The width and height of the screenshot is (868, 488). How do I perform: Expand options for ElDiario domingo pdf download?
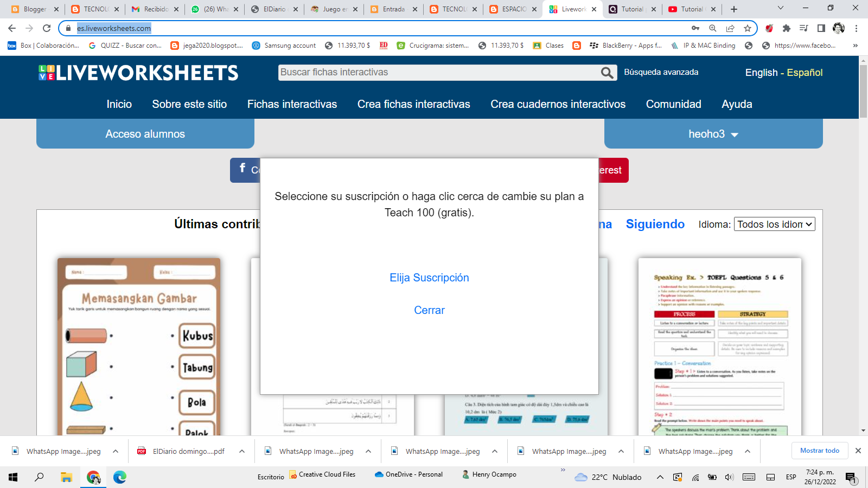pyautogui.click(x=242, y=451)
